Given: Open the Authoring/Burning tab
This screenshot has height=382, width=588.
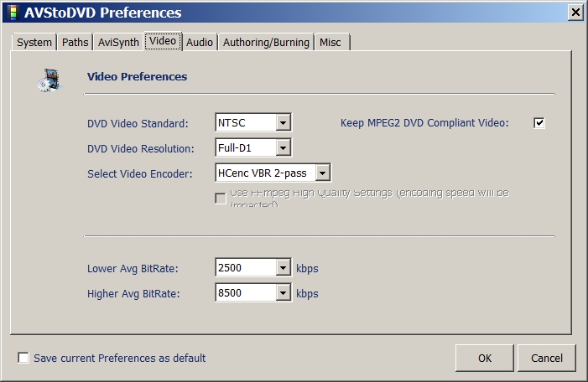Looking at the screenshot, I should click(x=266, y=43).
